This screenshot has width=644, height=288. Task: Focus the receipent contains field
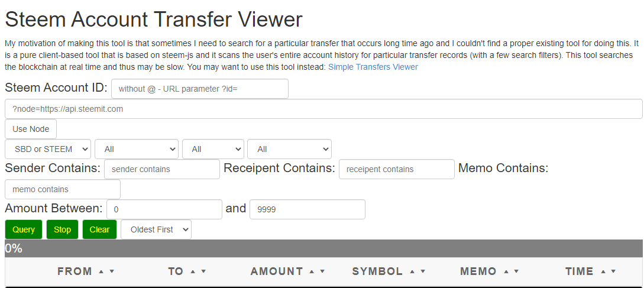click(397, 169)
